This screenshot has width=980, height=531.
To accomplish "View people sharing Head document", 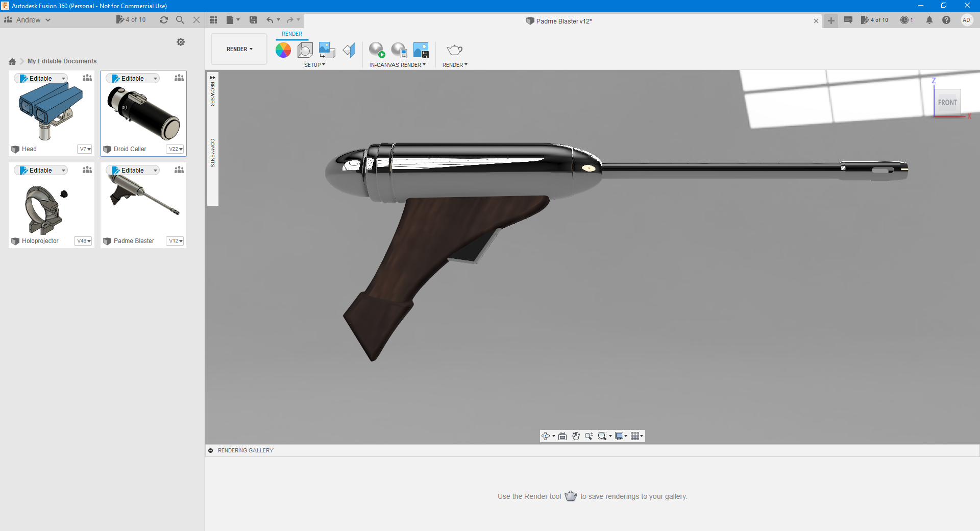I will tap(87, 78).
